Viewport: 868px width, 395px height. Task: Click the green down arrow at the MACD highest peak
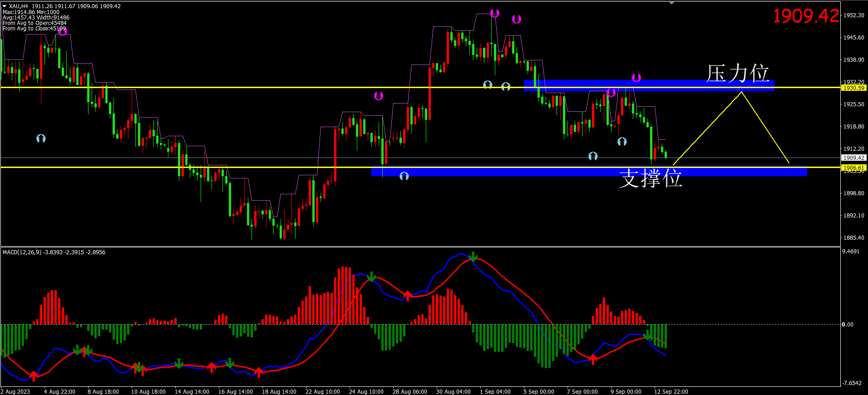click(x=473, y=257)
